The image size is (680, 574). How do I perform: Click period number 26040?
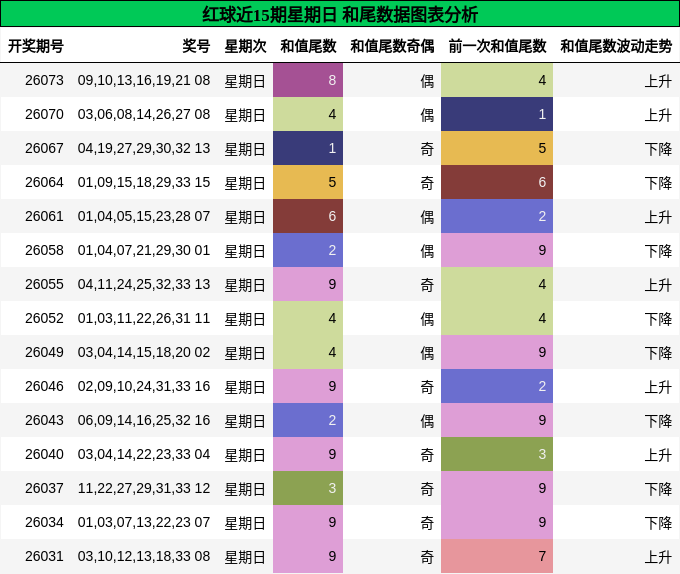44,454
